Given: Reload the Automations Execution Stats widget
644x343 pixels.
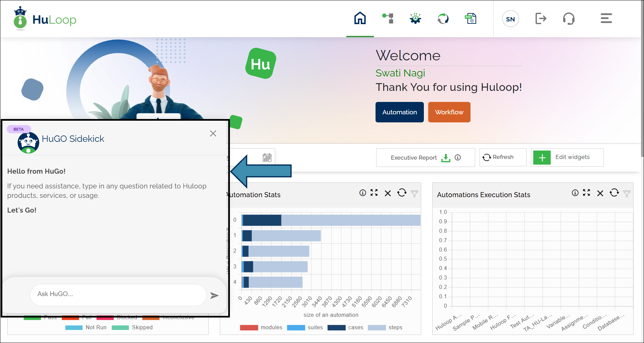Looking at the screenshot, I should tap(614, 193).
